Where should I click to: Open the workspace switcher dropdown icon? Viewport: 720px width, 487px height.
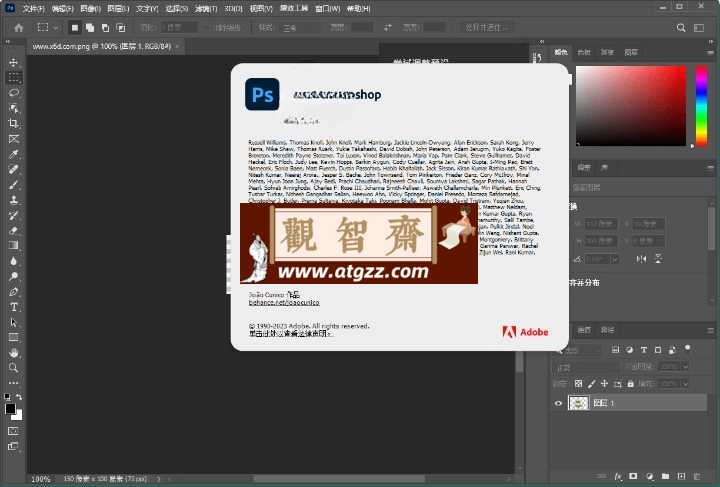coord(699,28)
